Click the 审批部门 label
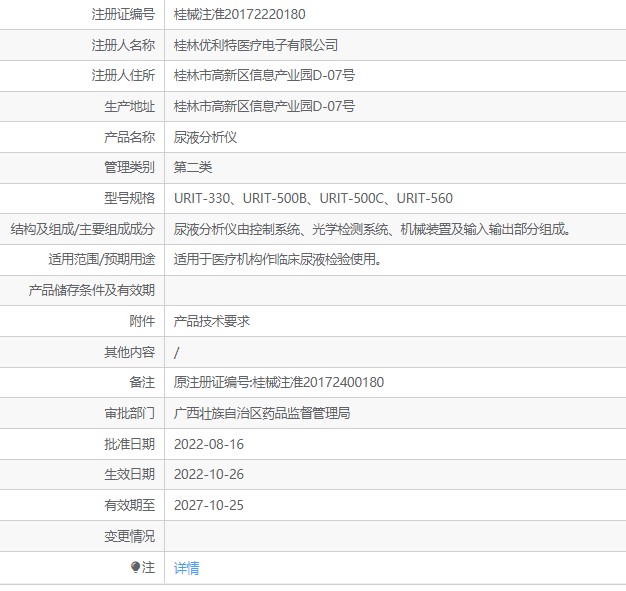The image size is (626, 591). point(129,413)
